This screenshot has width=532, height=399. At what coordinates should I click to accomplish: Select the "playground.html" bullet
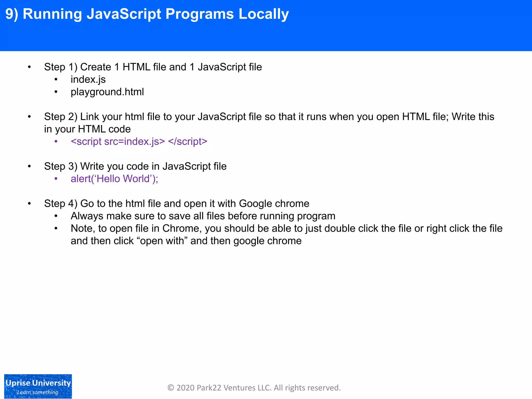click(107, 92)
